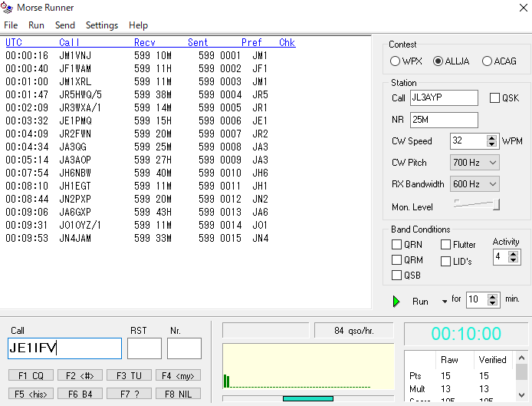Decrease Activity level with down arrow

[x=513, y=260]
